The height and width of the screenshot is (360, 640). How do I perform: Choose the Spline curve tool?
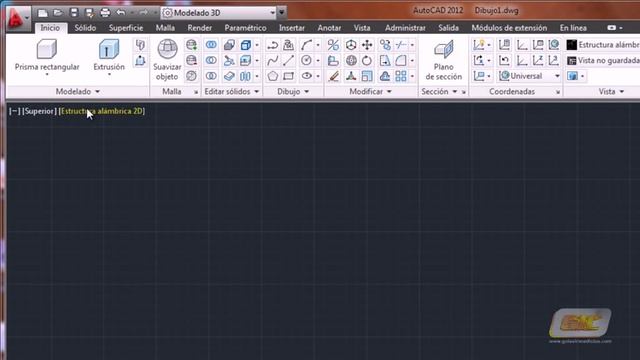272,60
